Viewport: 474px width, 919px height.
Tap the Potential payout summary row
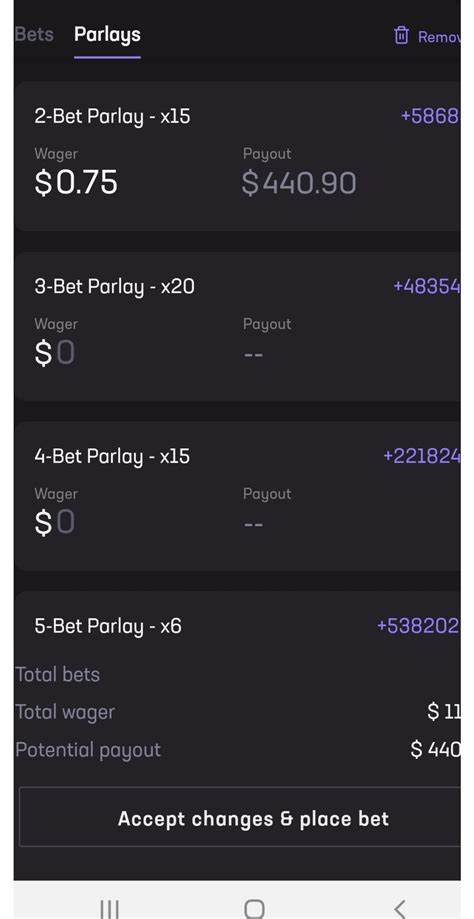[x=237, y=750]
